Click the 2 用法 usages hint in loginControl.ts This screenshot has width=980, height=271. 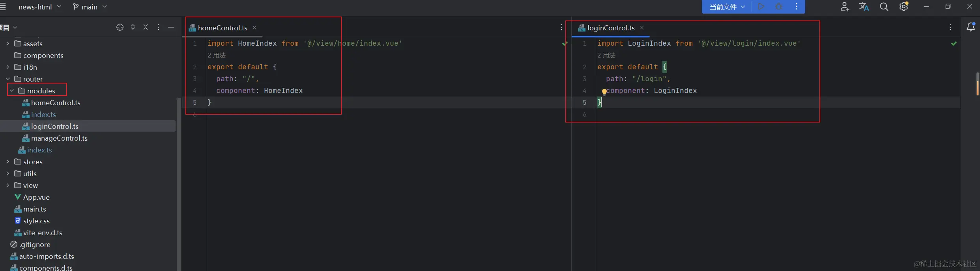pos(606,55)
